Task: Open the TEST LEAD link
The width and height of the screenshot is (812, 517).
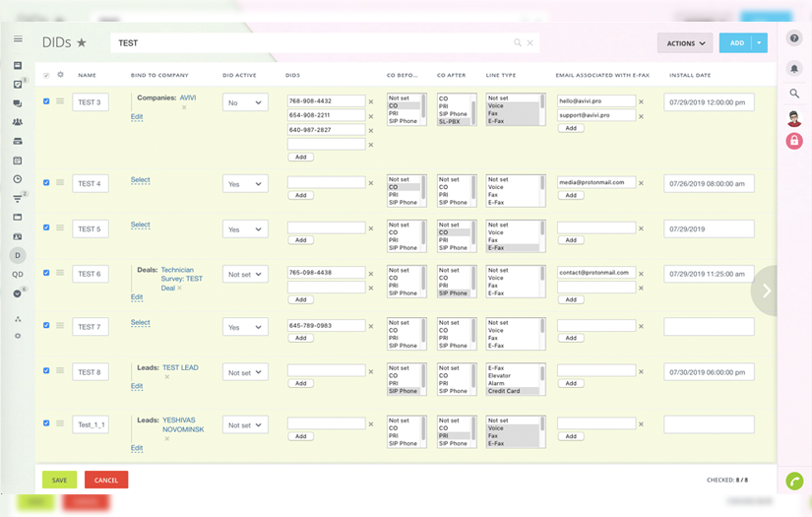Action: coord(180,367)
